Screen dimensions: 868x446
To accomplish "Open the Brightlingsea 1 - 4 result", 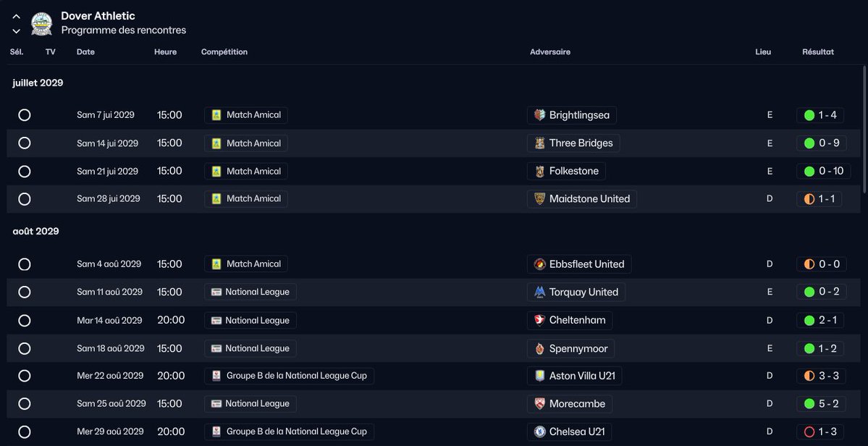I will click(820, 115).
